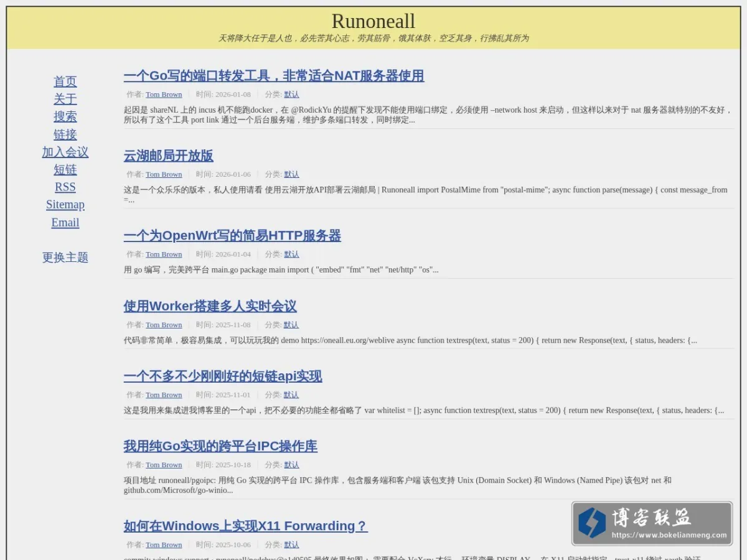Open 默认 category on the 2026-01-08 post
The image size is (747, 560).
click(x=291, y=95)
